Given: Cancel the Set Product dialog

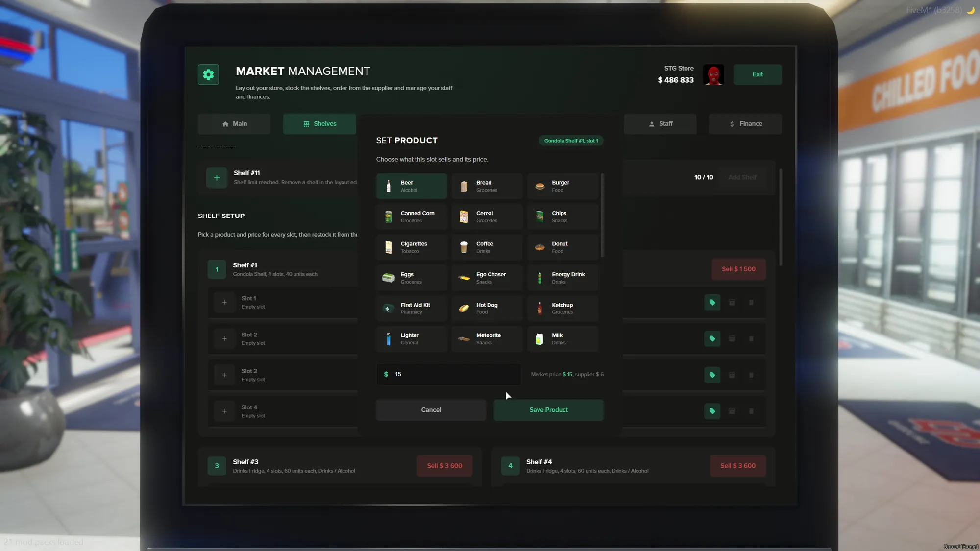Looking at the screenshot, I should point(431,410).
